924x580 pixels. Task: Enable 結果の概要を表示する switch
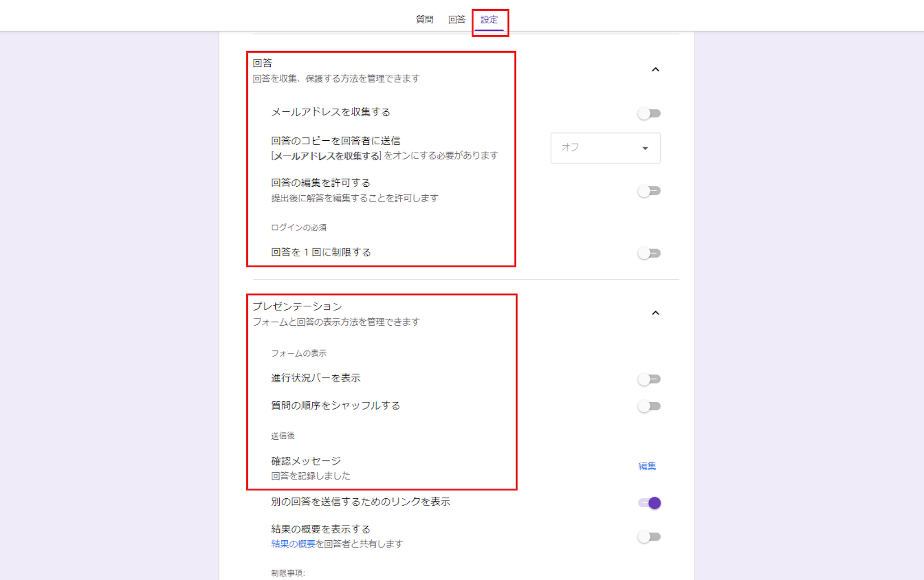(x=649, y=537)
